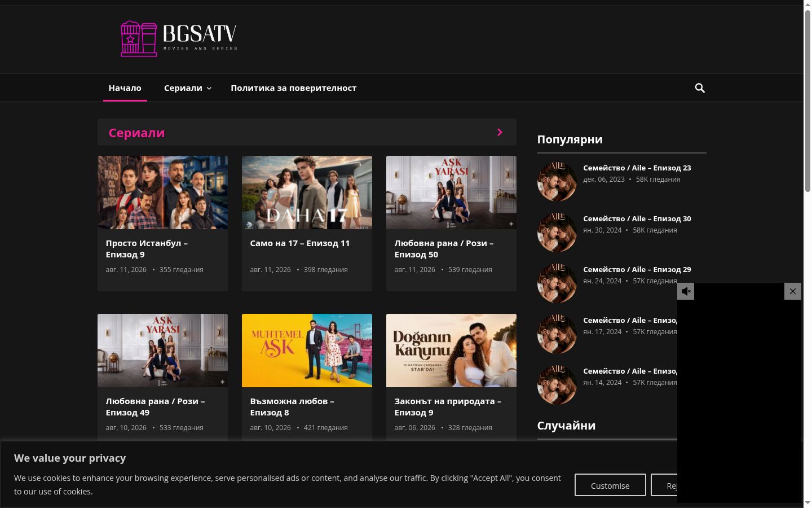Open Само на 17 – Епизод 11 thumbnail
Viewport: 812px width, 508px height.
click(307, 192)
